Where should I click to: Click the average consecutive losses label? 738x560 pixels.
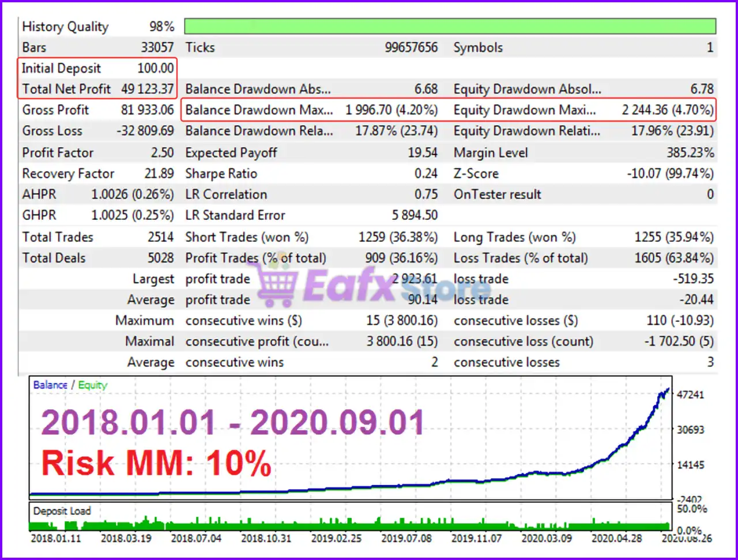click(506, 362)
